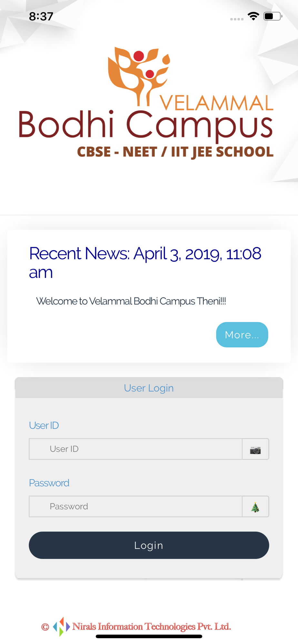Tap the blue Password label
The height and width of the screenshot is (644, 298).
coord(49,483)
